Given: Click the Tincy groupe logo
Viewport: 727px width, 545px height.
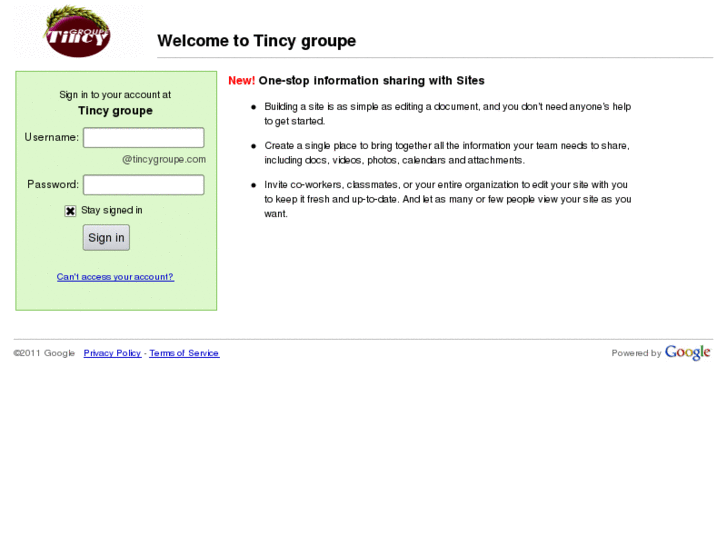Looking at the screenshot, I should pos(78,31).
